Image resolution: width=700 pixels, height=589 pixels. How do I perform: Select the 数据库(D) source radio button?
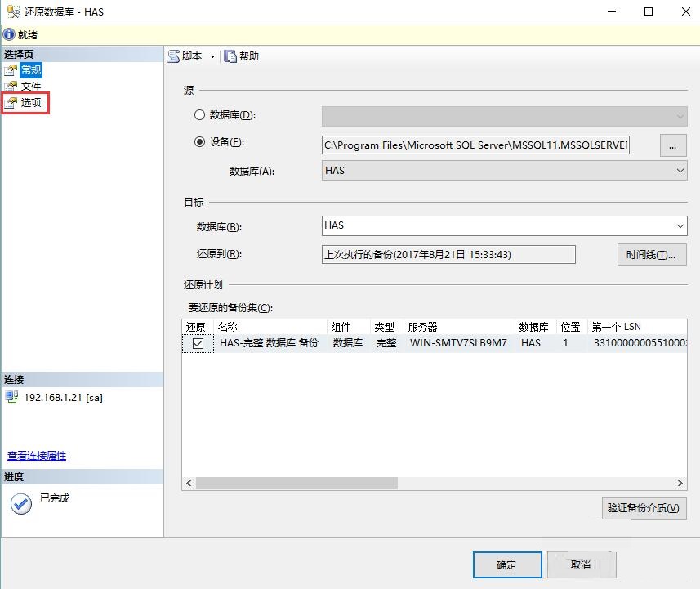click(x=198, y=114)
